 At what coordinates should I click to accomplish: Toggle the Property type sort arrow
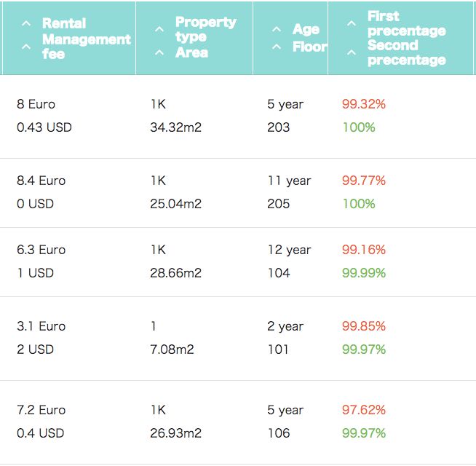pyautogui.click(x=159, y=29)
